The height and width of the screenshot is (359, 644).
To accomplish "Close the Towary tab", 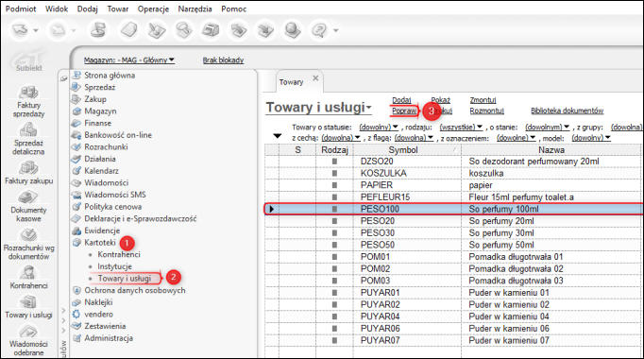I will point(315,78).
